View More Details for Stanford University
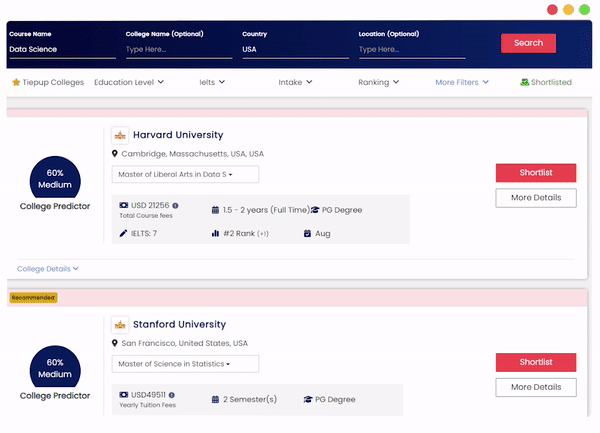The height and width of the screenshot is (433, 600). coord(535,387)
